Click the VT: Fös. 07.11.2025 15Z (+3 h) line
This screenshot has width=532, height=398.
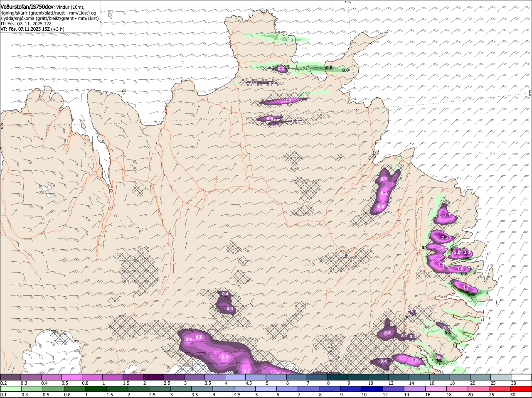32,29
